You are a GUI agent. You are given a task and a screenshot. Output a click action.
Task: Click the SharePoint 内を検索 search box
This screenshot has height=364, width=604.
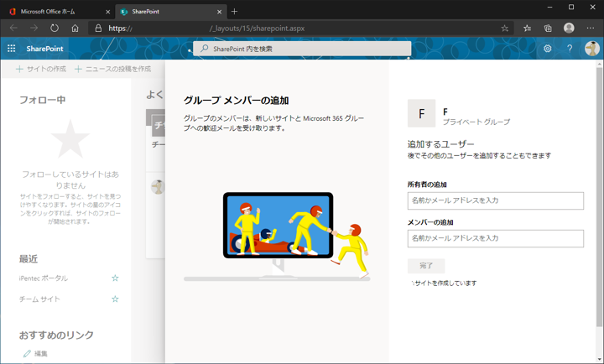click(302, 49)
